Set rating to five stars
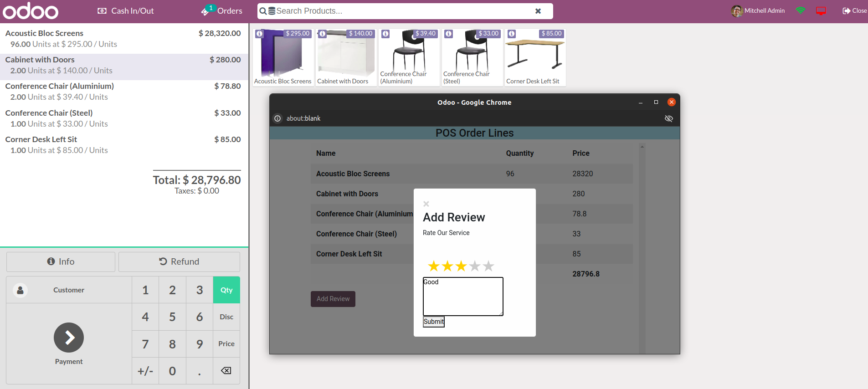The height and width of the screenshot is (389, 868). point(488,266)
